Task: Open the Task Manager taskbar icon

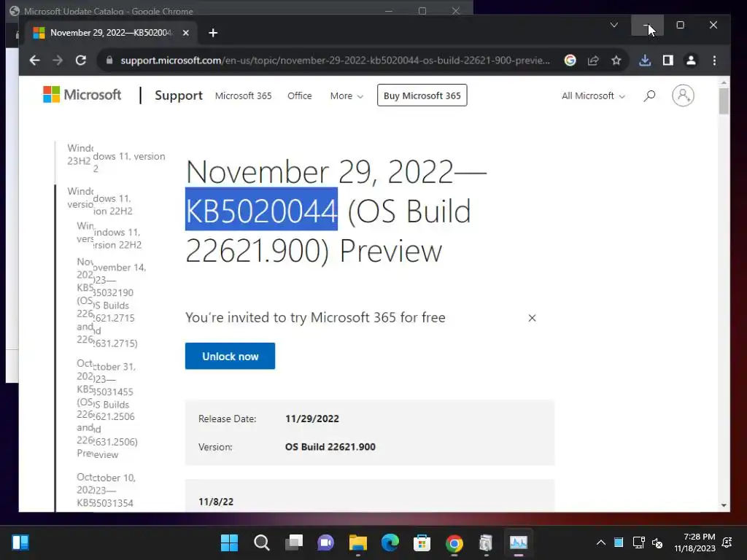Action: click(x=519, y=542)
